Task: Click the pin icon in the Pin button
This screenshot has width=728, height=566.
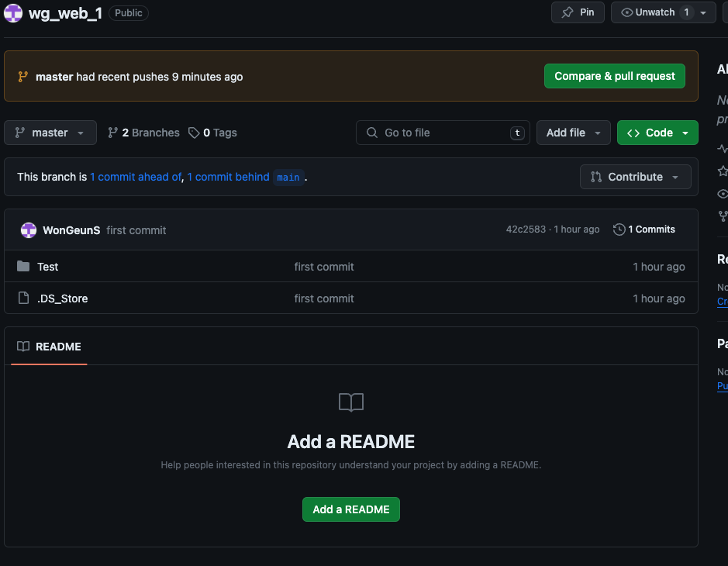Action: 568,12
